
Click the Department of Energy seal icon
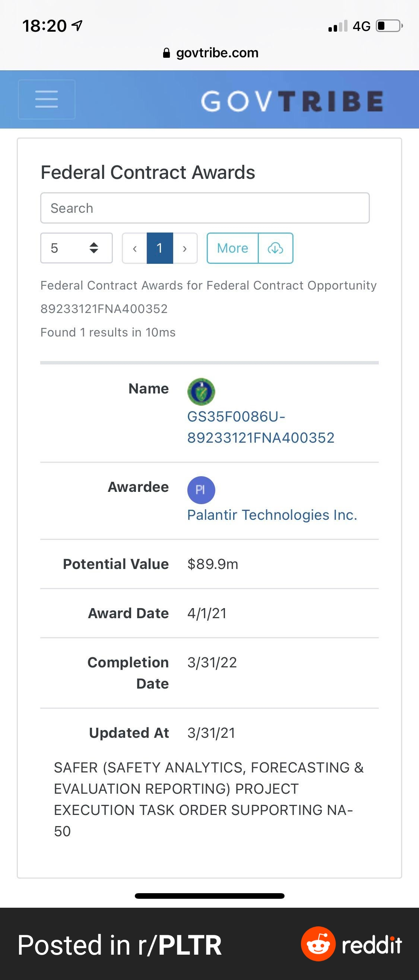point(201,392)
